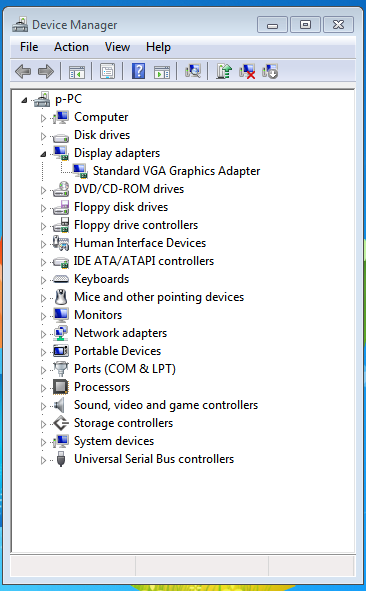Image resolution: width=366 pixels, height=591 pixels.
Task: Click Scan for hardware changes icon
Action: click(193, 71)
